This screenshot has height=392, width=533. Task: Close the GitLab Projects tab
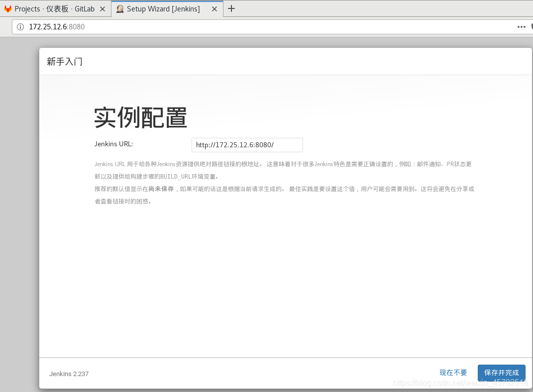pyautogui.click(x=103, y=9)
